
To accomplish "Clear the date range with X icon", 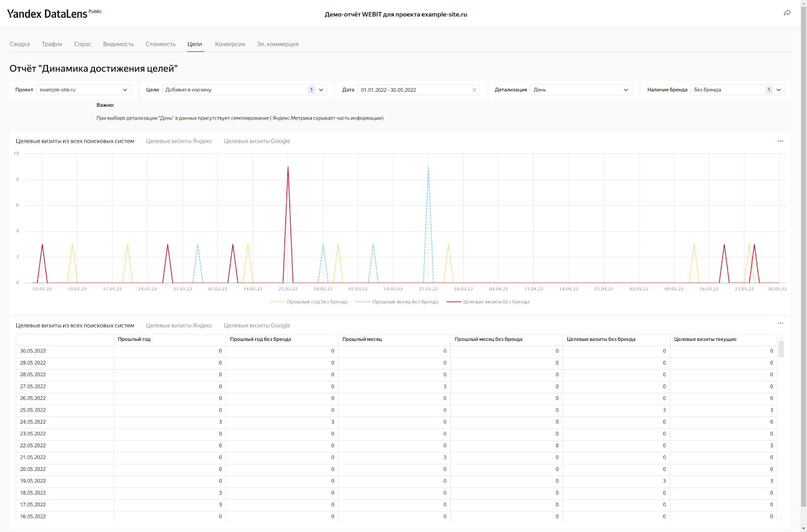I will [x=474, y=90].
